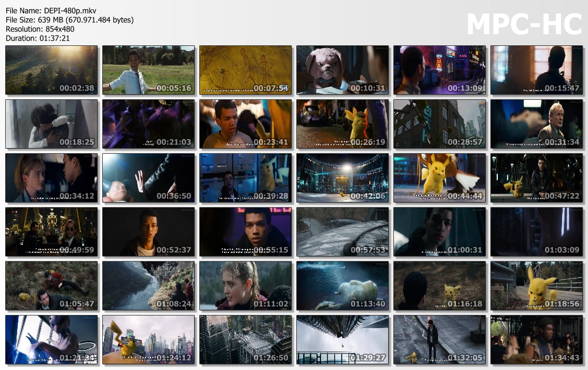Select the neon street thumbnail at 00:13:09

439,70
